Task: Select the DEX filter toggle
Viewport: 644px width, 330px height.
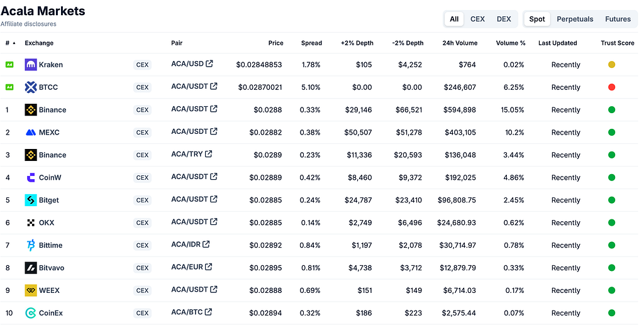Action: pos(504,19)
